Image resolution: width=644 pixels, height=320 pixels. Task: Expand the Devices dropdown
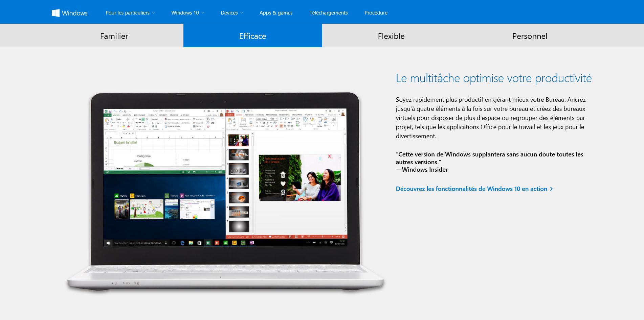pos(232,13)
